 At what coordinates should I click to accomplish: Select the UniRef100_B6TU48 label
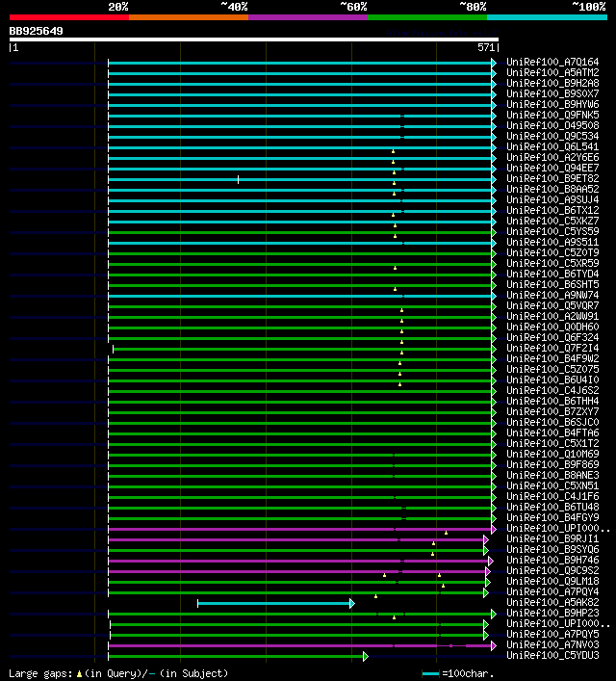click(x=552, y=508)
